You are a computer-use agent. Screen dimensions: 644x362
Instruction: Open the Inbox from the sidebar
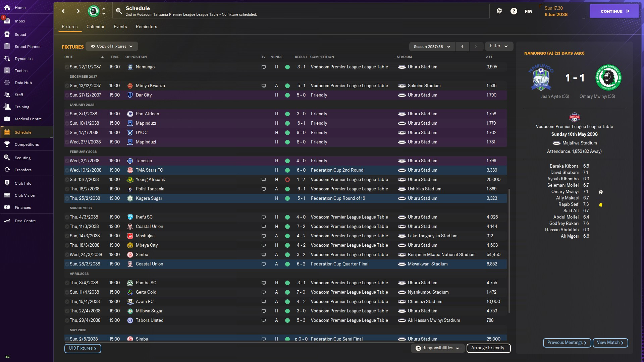(x=20, y=21)
